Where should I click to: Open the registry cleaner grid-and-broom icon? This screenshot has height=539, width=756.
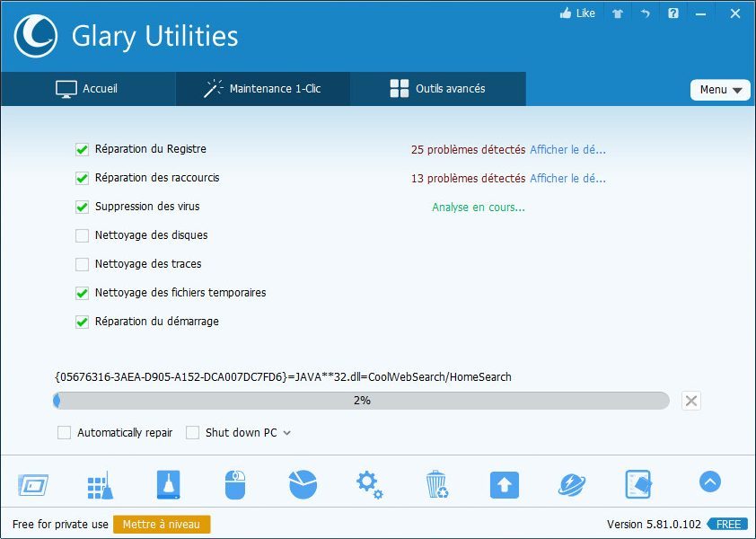(x=99, y=485)
